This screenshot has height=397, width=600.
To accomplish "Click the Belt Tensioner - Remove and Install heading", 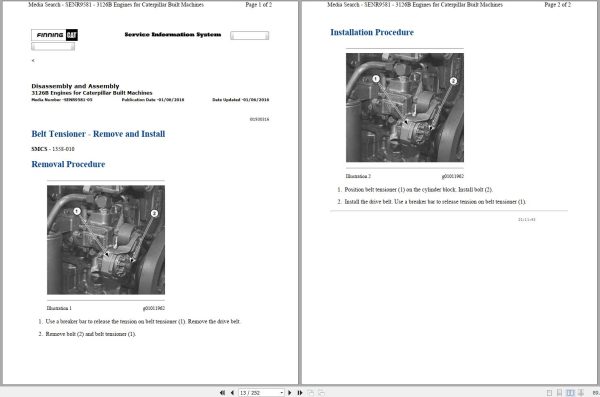I will pyautogui.click(x=98, y=134).
